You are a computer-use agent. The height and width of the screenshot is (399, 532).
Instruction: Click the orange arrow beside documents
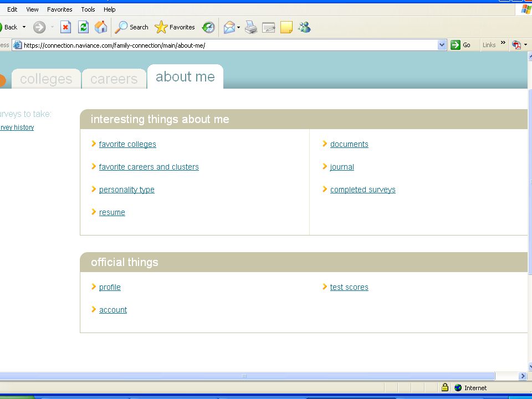(x=325, y=144)
